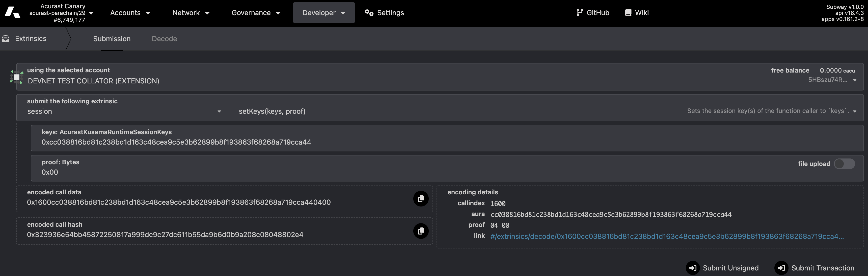The image size is (868, 276).
Task: Click the encoded call data hex value
Action: click(179, 202)
